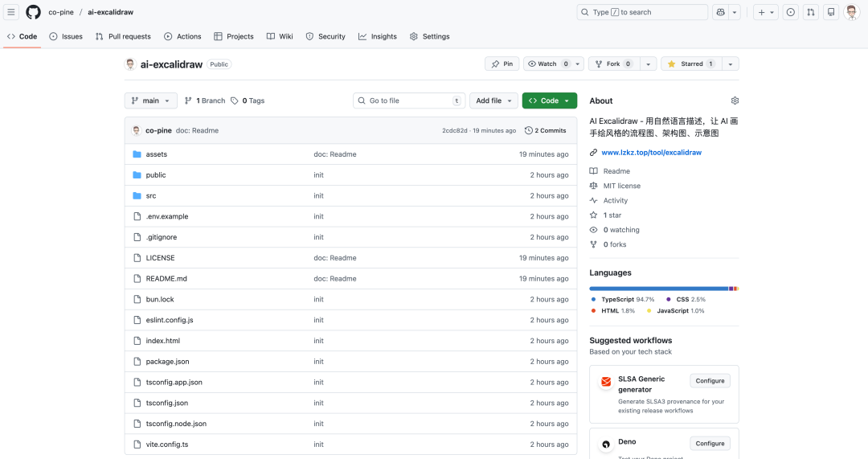Open the assets folder
Image resolution: width=868 pixels, height=459 pixels.
[x=156, y=154]
